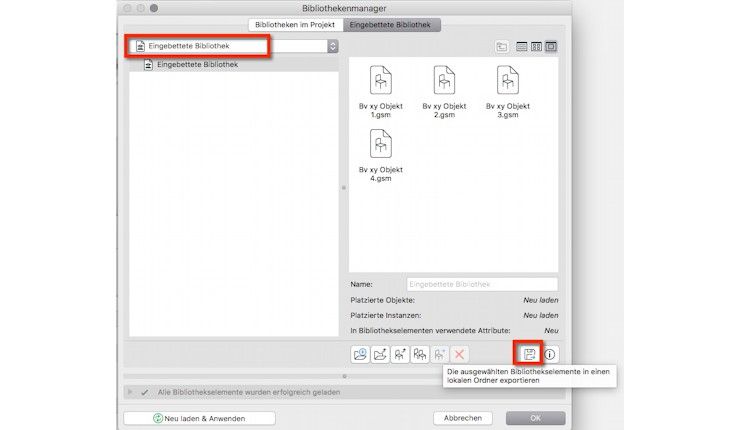Image resolution: width=740 pixels, height=430 pixels.
Task: Switch to small icons grid view
Action: [x=536, y=47]
